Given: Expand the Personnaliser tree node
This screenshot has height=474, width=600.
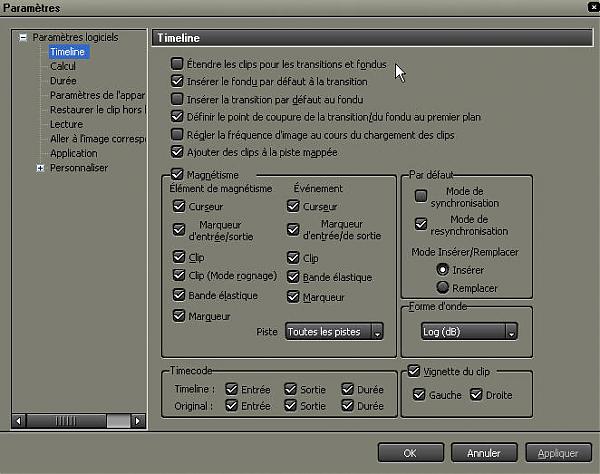Looking at the screenshot, I should coord(40,168).
